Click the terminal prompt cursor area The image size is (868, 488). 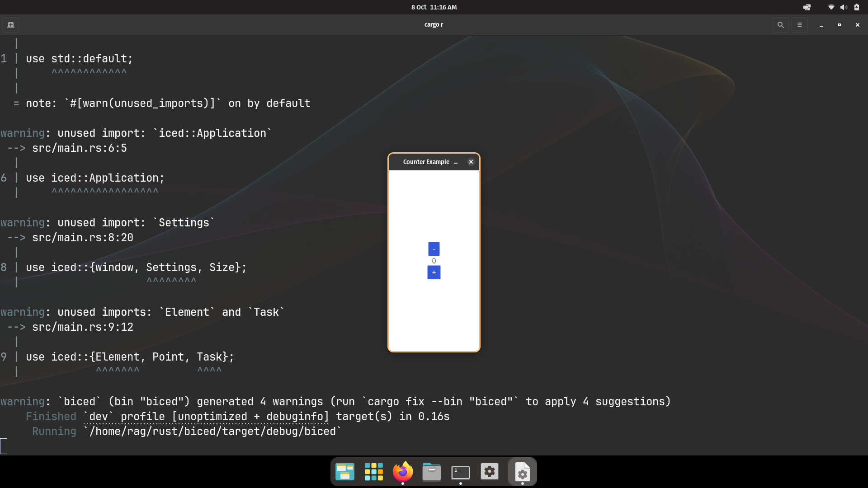(5, 446)
